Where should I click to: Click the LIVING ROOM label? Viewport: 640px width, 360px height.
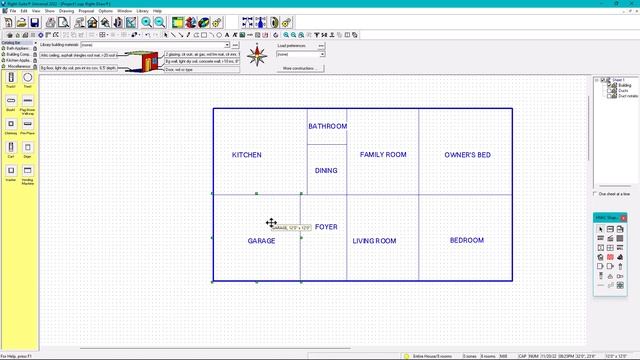374,241
